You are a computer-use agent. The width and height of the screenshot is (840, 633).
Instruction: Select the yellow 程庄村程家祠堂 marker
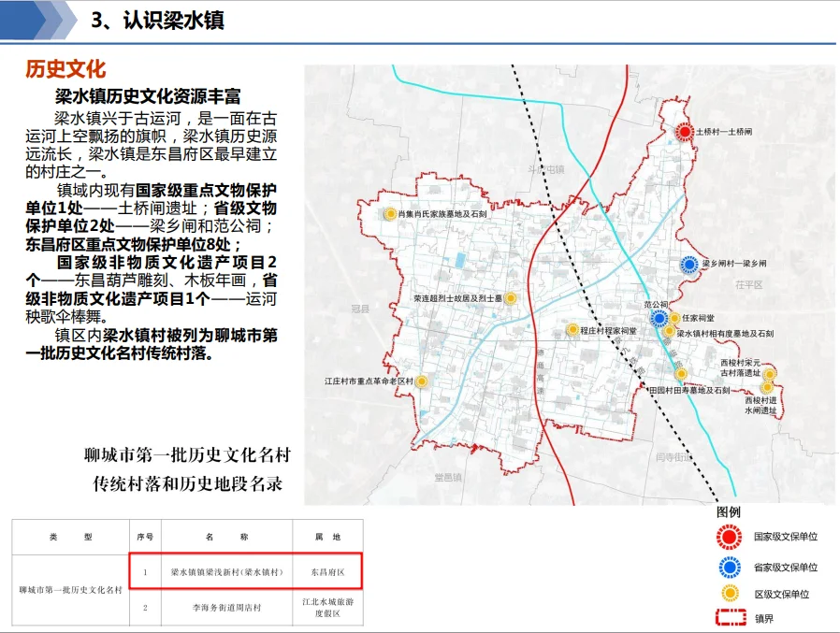(572, 330)
